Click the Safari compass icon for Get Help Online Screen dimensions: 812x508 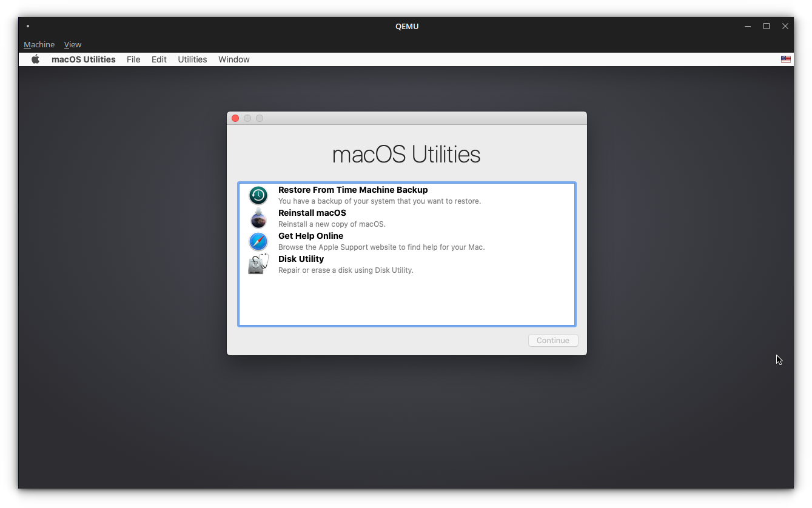(x=258, y=241)
